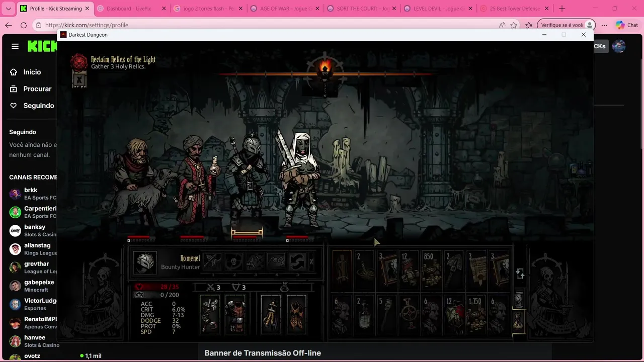Open banksy recommended channel
The width and height of the screenshot is (644, 362).
(x=32, y=230)
